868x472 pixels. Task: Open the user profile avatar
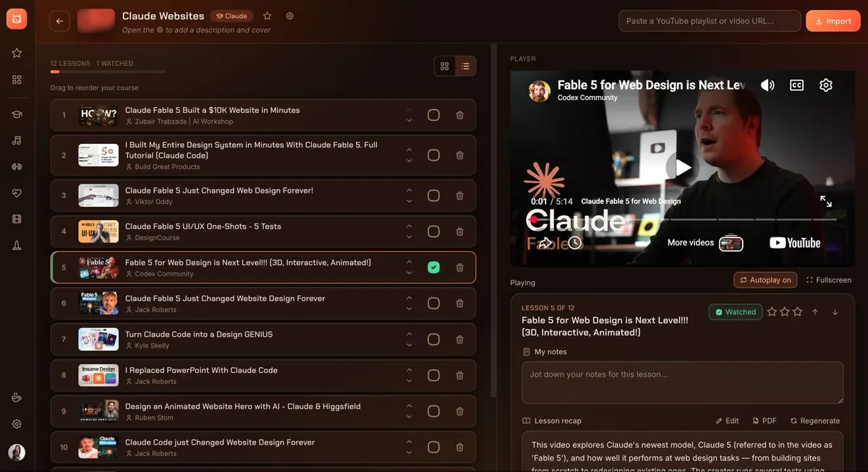(17, 452)
